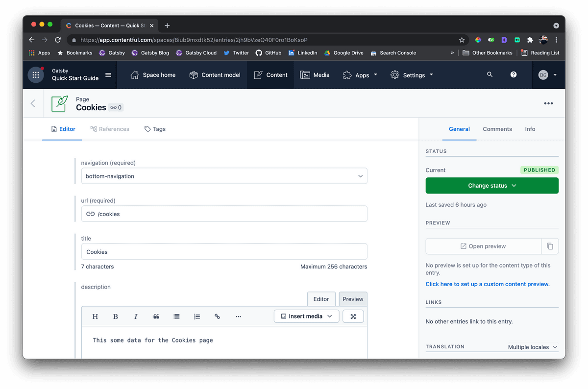
Task: Open the navigation field dropdown showing bottom-navigation
Action: [224, 175]
